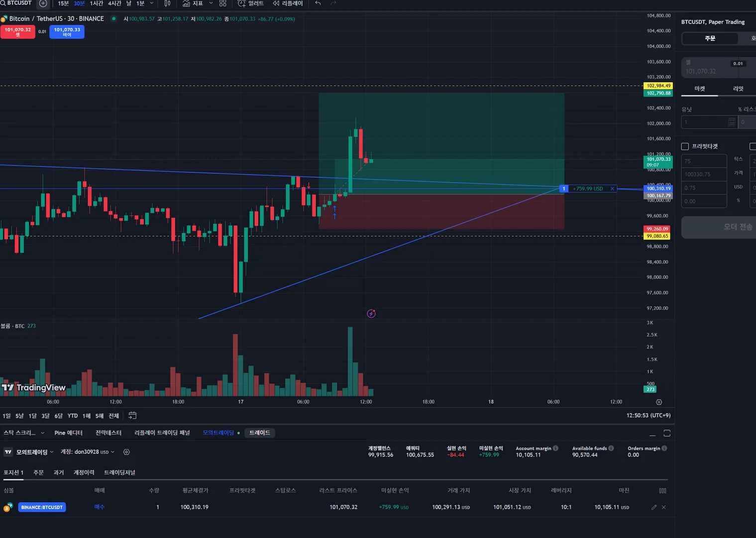Select the 4시간 timeframe
The width and height of the screenshot is (756, 538).
point(114,3)
